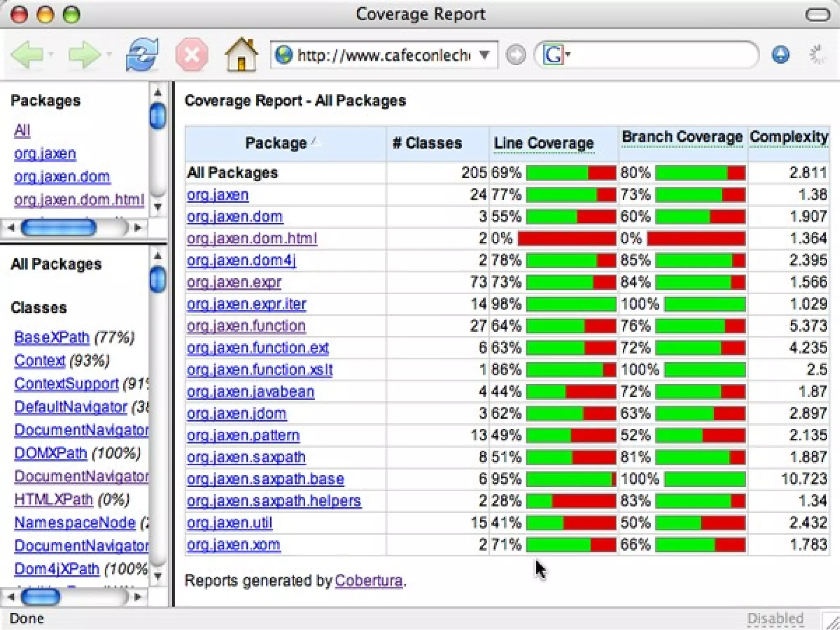Click the Go button beside the URL field

coord(516,55)
